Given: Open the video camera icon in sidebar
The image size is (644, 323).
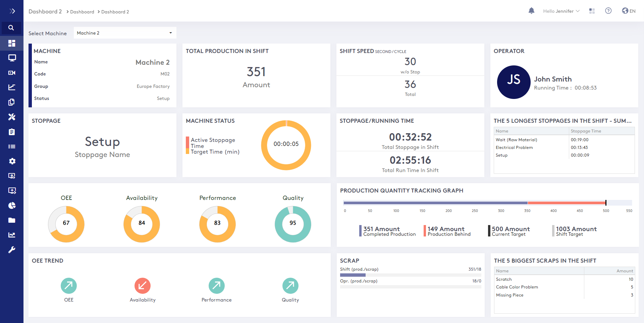Looking at the screenshot, I should click(x=12, y=73).
